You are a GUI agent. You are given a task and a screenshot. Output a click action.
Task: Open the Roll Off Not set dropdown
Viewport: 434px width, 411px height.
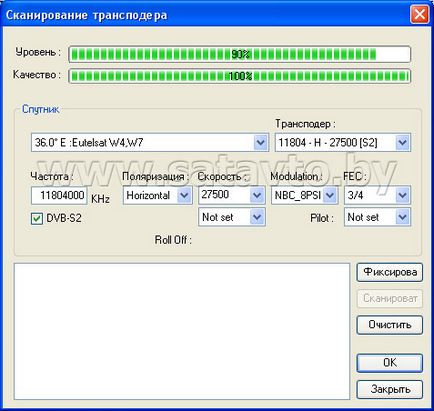point(257,217)
